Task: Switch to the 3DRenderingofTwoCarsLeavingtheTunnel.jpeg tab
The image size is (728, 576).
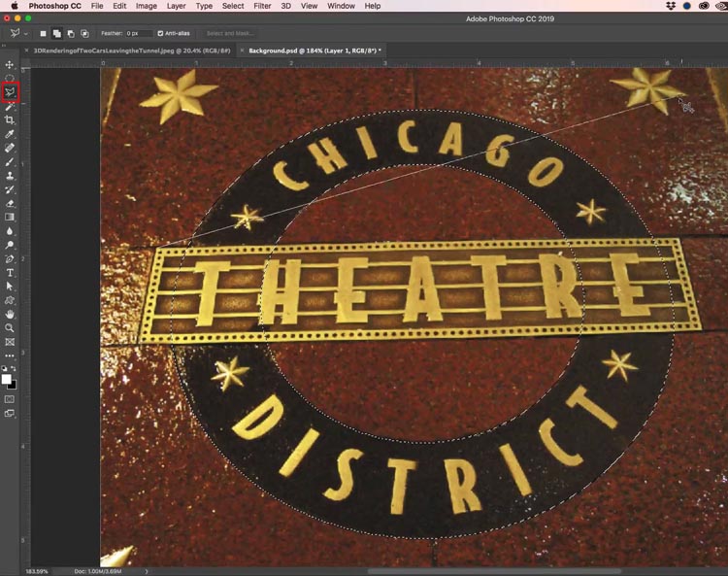Action: pyautogui.click(x=132, y=50)
